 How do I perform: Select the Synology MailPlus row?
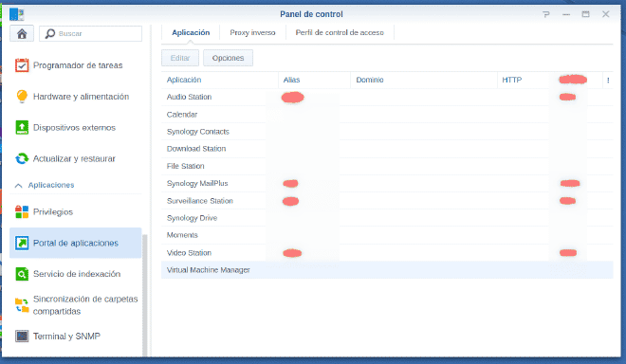[x=387, y=184]
